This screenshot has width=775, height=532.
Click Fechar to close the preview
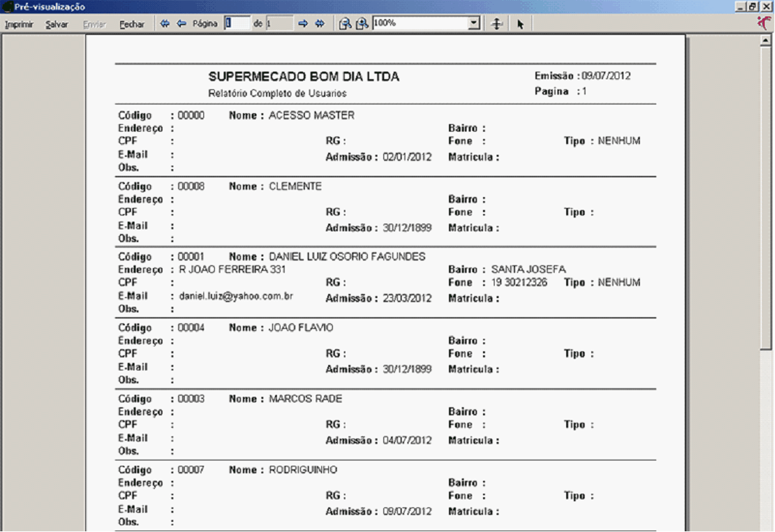[132, 24]
